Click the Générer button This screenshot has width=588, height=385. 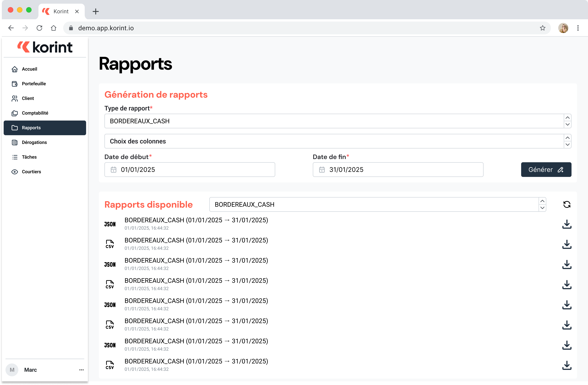coord(546,170)
